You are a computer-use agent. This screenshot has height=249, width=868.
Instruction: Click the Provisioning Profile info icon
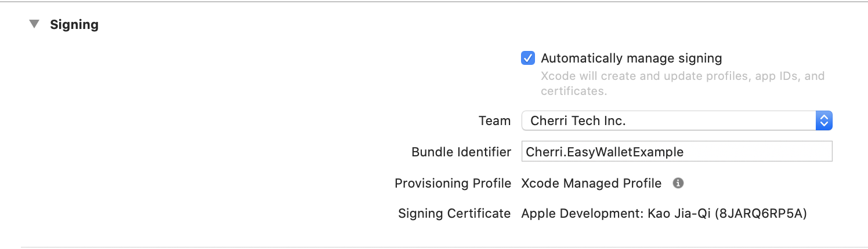click(678, 183)
